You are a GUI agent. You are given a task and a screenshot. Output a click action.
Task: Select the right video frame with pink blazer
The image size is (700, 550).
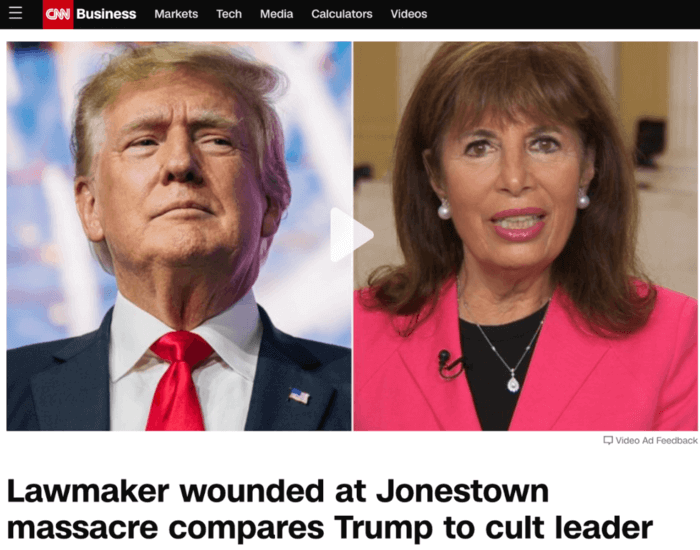(525, 236)
